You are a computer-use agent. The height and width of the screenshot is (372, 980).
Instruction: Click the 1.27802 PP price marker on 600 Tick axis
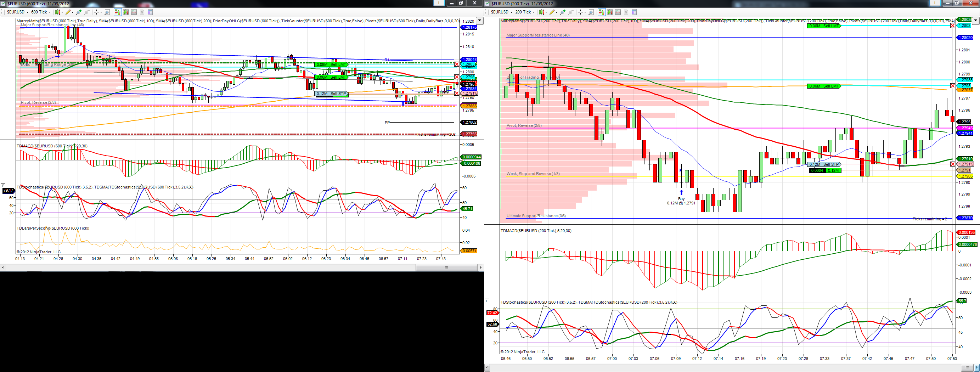[469, 122]
